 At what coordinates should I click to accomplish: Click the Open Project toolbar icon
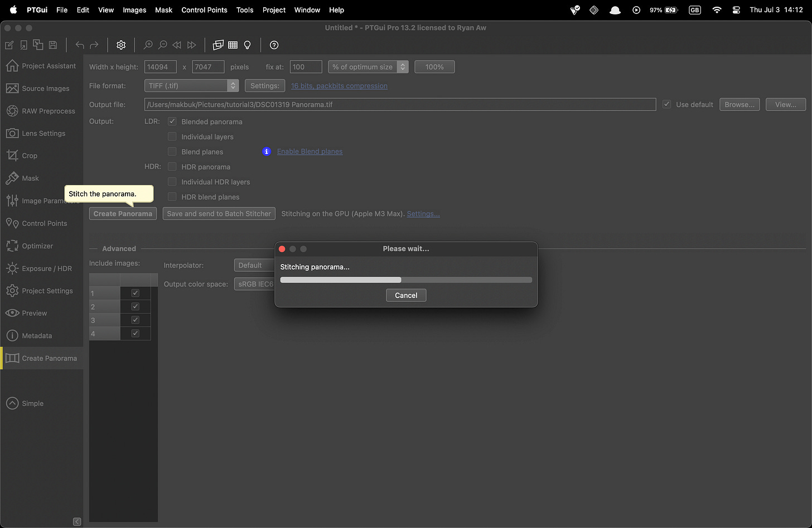click(x=24, y=45)
